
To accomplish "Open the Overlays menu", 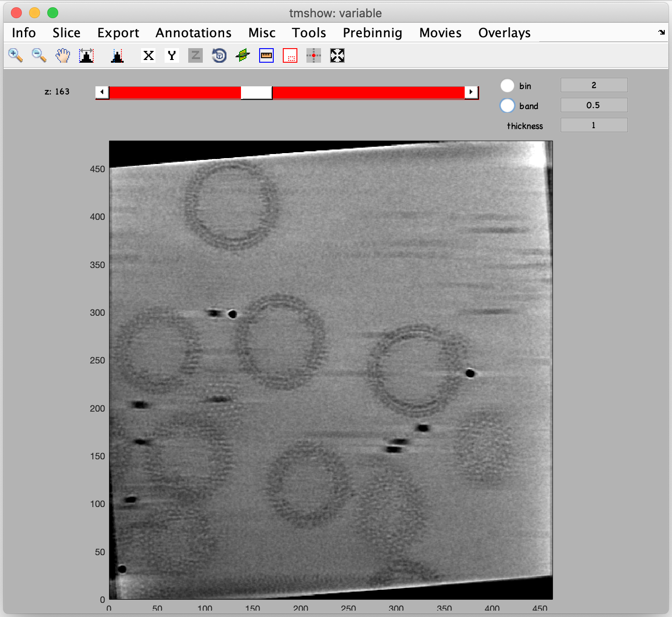I will click(504, 33).
